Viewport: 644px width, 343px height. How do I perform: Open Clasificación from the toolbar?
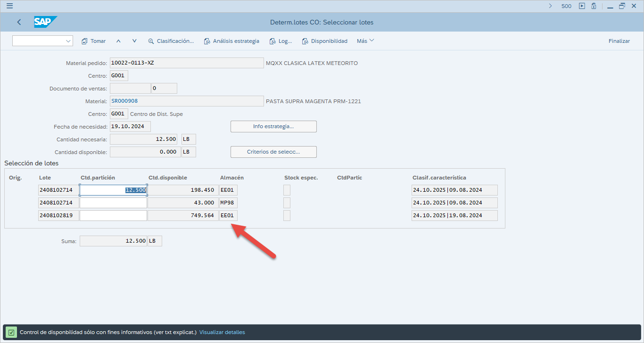tap(171, 41)
